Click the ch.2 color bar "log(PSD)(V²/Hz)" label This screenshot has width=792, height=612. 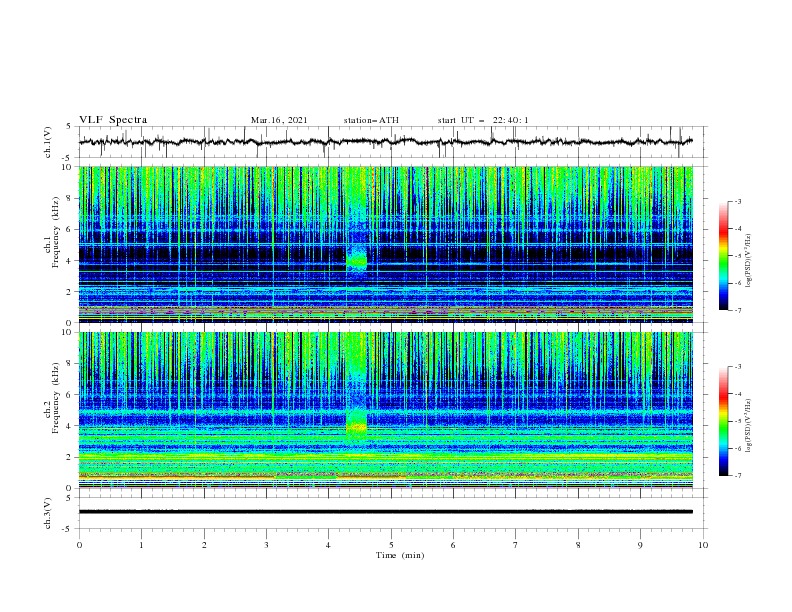(x=749, y=426)
